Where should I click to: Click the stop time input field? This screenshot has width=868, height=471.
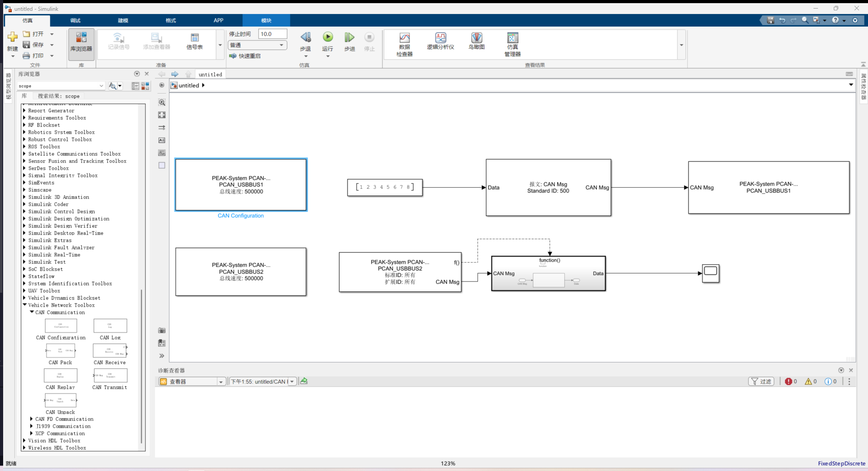point(273,34)
